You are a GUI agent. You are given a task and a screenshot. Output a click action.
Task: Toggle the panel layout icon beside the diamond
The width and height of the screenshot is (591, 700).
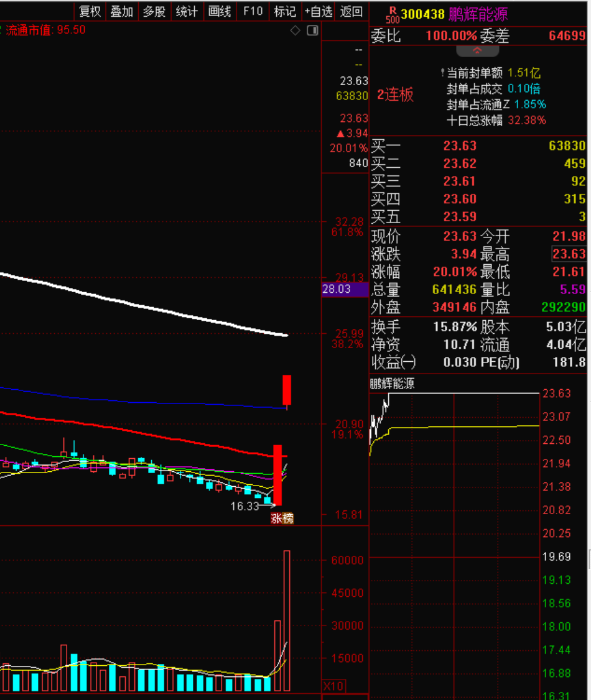(x=312, y=30)
